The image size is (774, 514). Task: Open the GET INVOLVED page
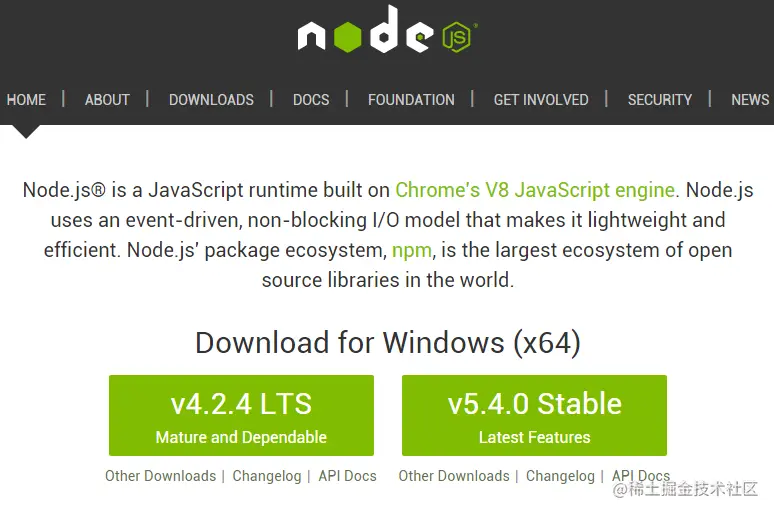coord(541,100)
